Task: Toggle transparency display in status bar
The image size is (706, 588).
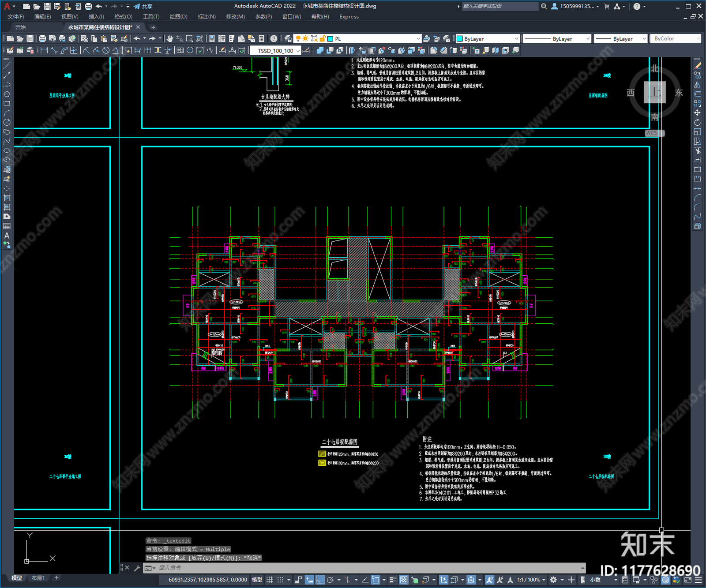Action: (x=404, y=580)
